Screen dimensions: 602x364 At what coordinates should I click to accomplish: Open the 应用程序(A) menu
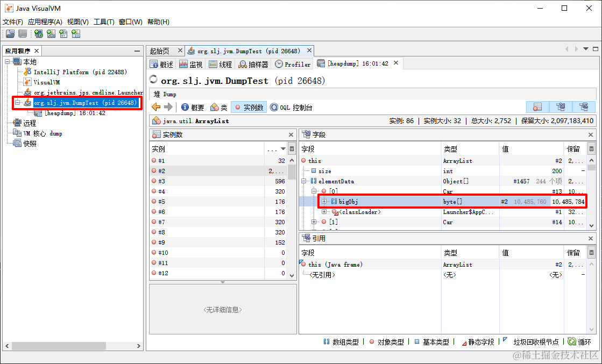tap(45, 22)
